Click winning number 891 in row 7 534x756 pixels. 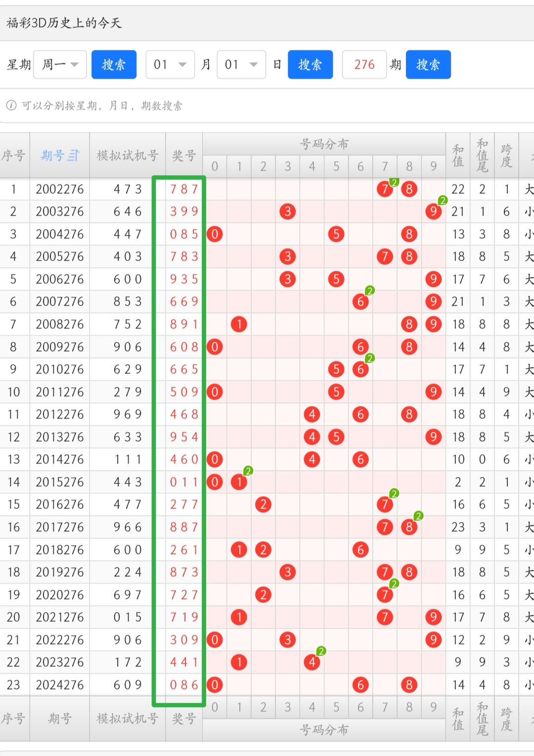point(184,324)
